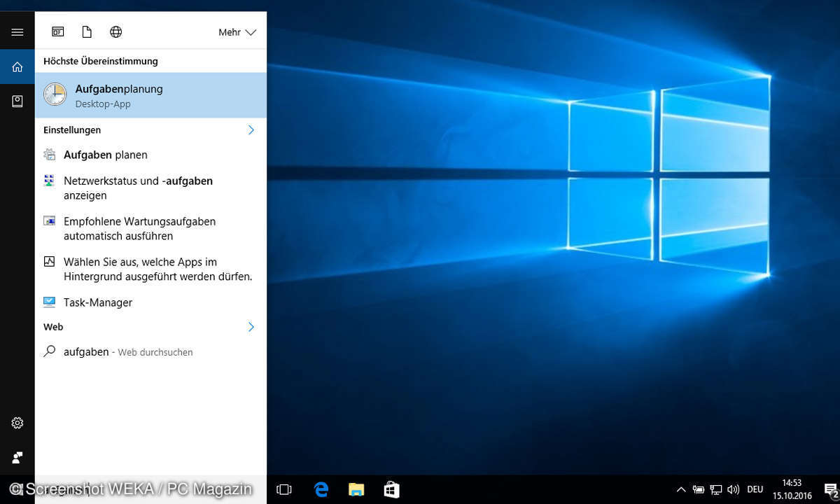Click the Task-Manager result icon
The image size is (840, 504).
pos(49,302)
